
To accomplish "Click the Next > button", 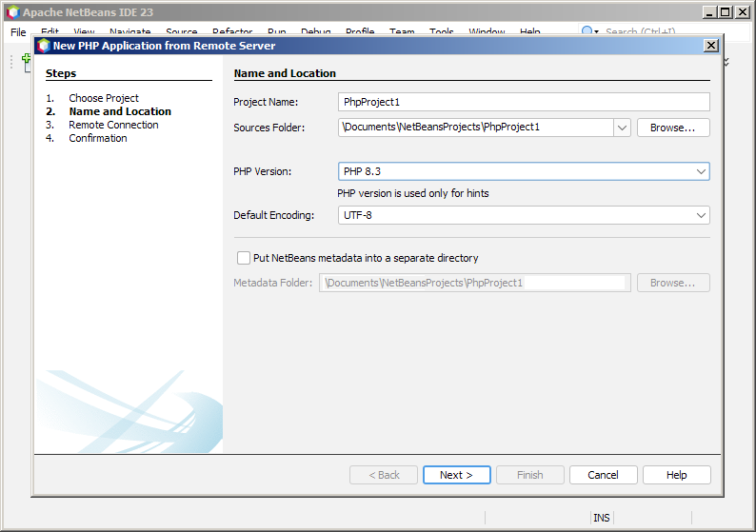I will pyautogui.click(x=456, y=475).
